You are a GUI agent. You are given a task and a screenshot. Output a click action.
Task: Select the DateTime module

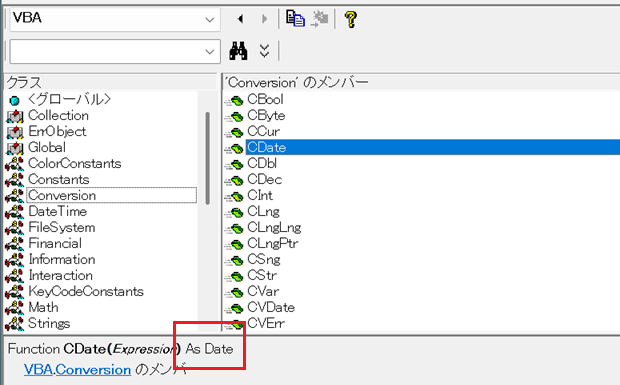click(58, 211)
